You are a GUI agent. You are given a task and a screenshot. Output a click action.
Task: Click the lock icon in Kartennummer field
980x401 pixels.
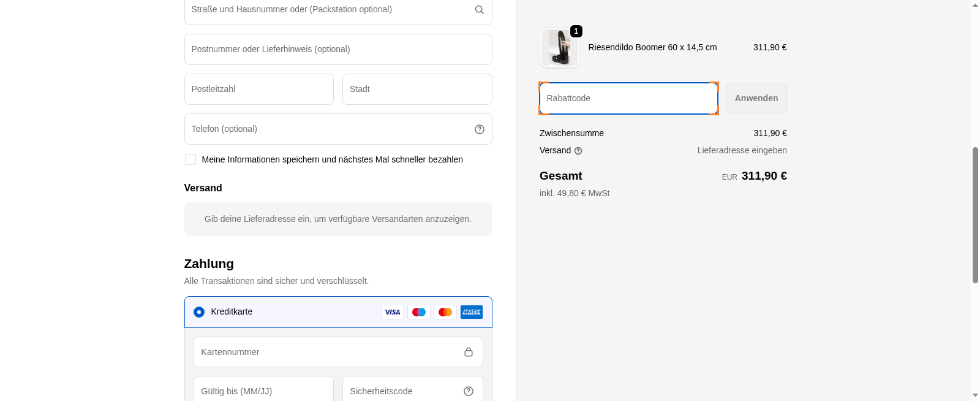(x=468, y=352)
